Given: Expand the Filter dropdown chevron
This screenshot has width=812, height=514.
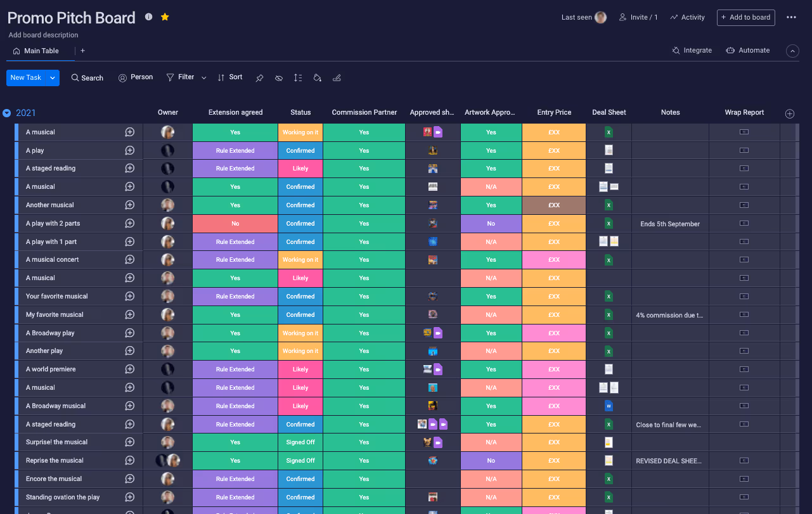Looking at the screenshot, I should tap(203, 77).
